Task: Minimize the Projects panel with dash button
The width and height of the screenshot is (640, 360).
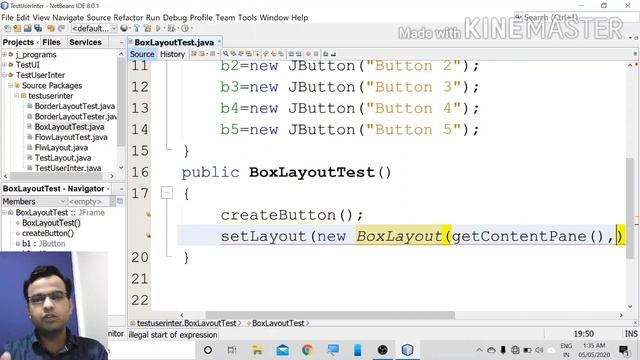Action: click(121, 42)
